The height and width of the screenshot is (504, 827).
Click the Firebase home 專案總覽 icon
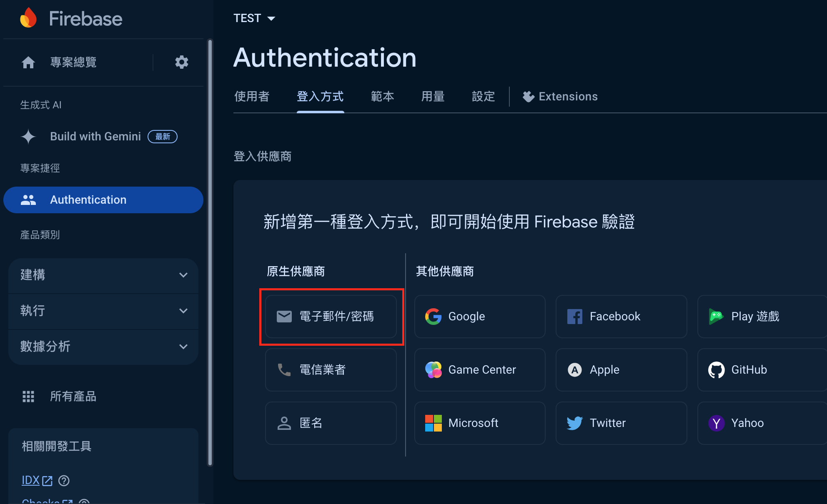pyautogui.click(x=28, y=62)
